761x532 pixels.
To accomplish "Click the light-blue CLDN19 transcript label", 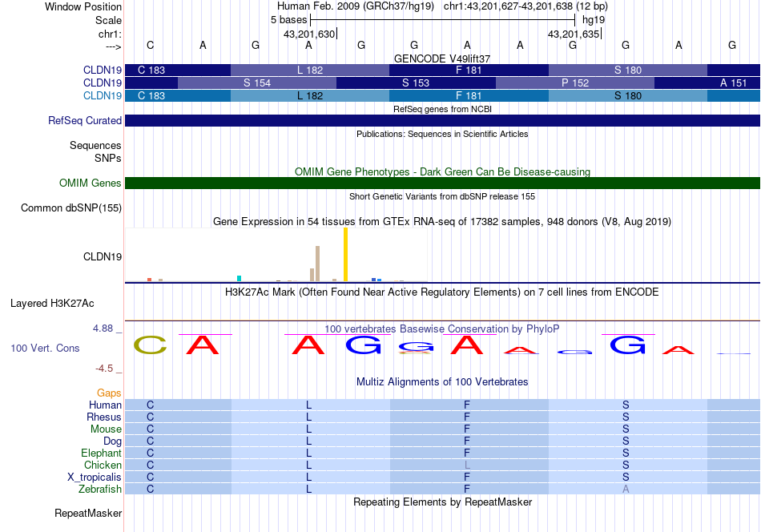I will 103,95.
